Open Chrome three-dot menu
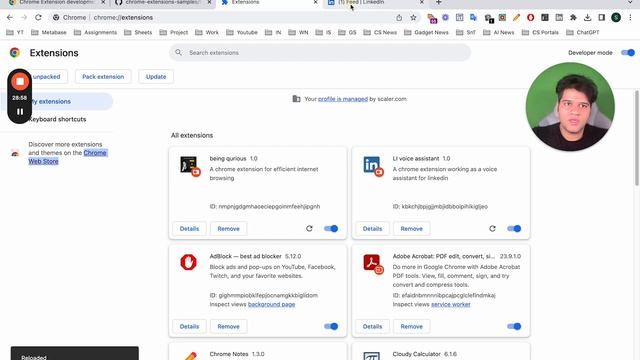Image resolution: width=640 pixels, height=360 pixels. click(630, 18)
